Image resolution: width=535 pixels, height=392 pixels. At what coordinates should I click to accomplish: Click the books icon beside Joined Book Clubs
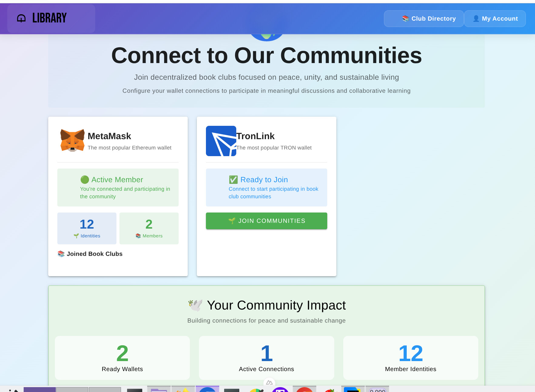click(61, 254)
